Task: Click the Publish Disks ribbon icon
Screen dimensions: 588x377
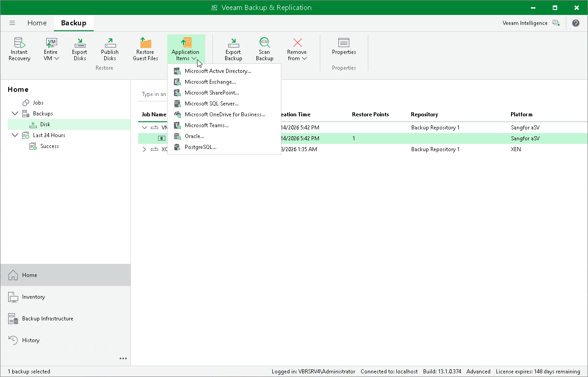Action: 110,49
